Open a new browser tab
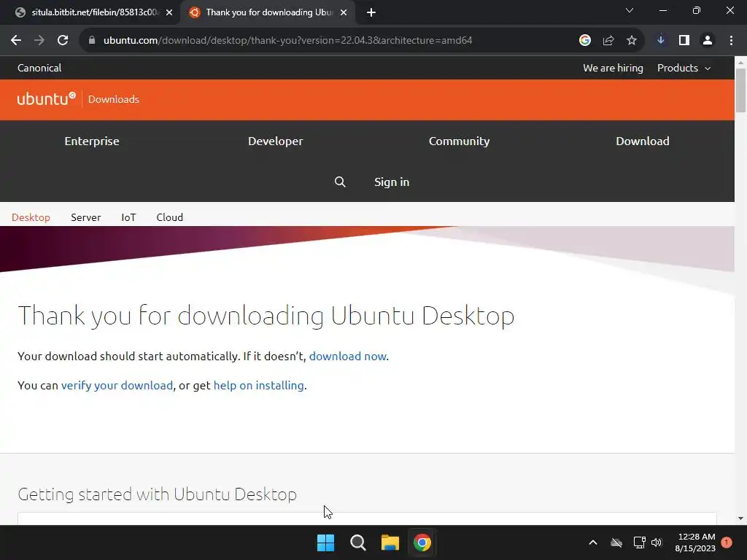This screenshot has height=560, width=747. click(x=371, y=13)
